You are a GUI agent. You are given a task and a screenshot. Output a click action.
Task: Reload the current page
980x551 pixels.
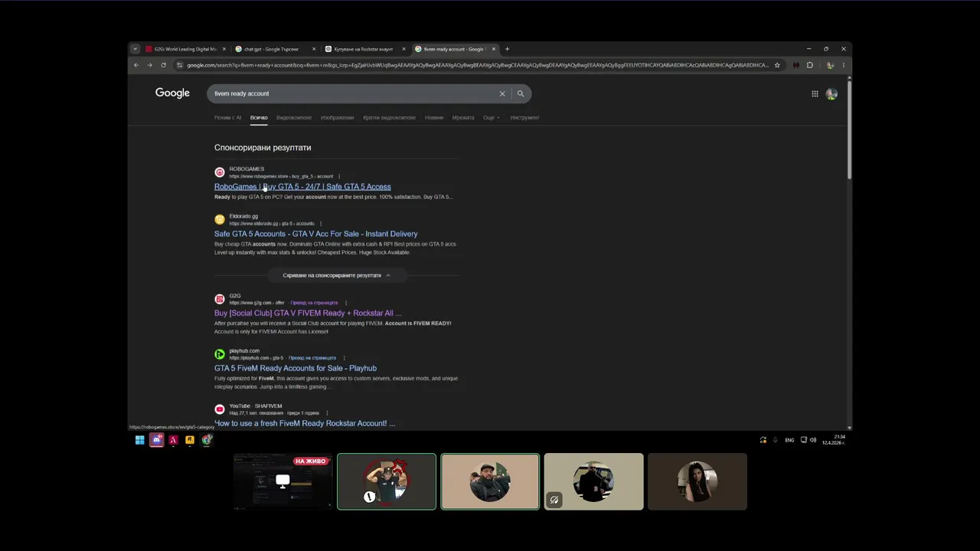pos(163,65)
